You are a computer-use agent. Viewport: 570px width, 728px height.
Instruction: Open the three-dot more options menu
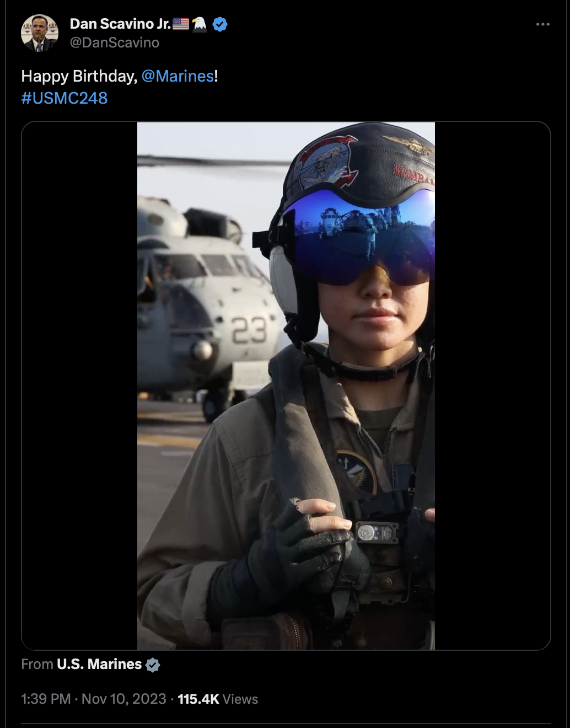click(x=542, y=24)
